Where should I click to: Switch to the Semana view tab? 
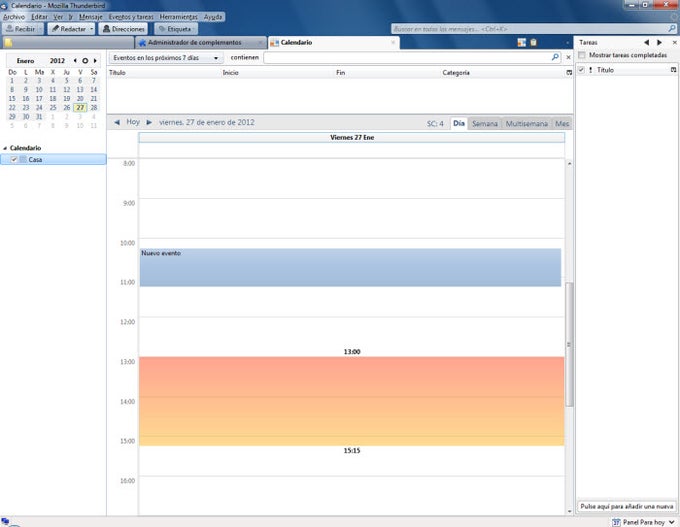click(484, 124)
